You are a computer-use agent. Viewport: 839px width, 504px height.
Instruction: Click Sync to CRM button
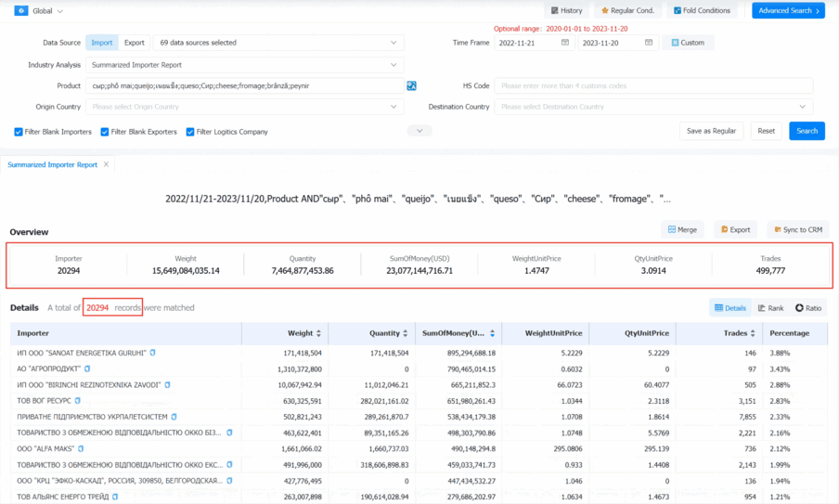(x=798, y=229)
